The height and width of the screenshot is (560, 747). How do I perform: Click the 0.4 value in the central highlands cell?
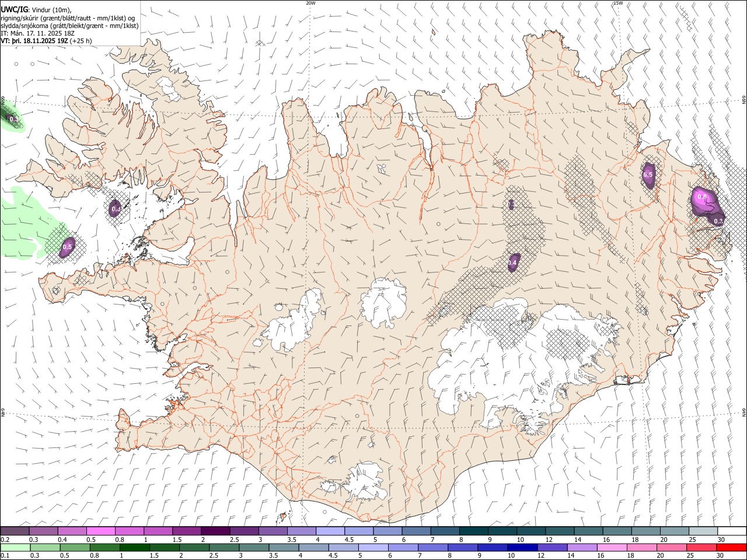coord(512,264)
